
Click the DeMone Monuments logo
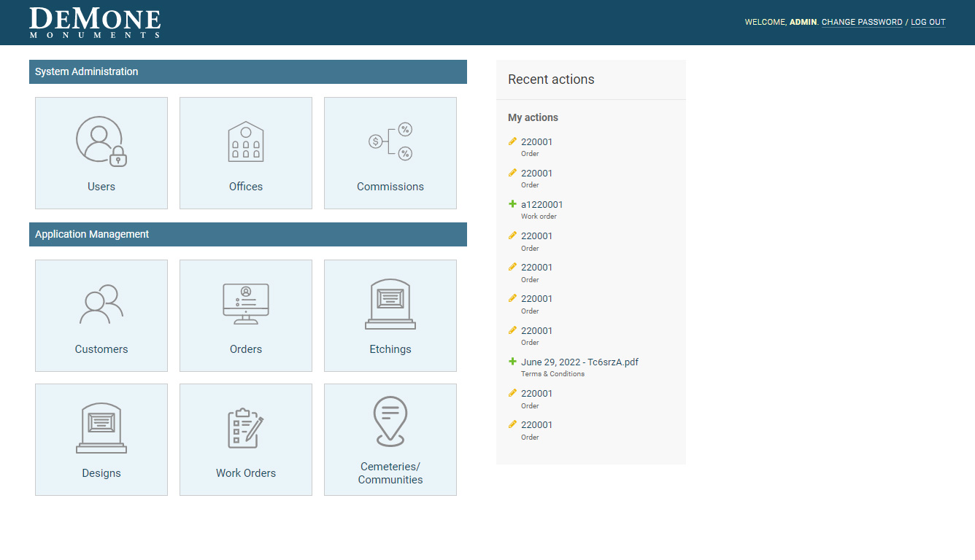tap(95, 23)
